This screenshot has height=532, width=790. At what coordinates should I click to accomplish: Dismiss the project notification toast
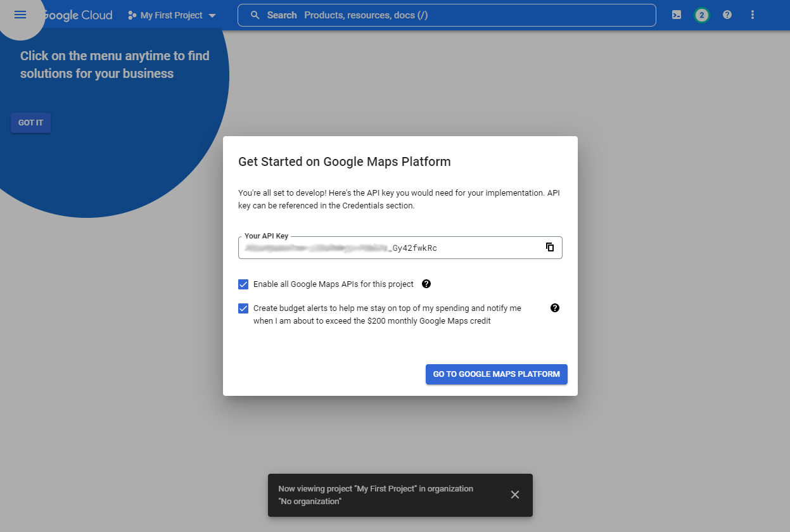515,495
